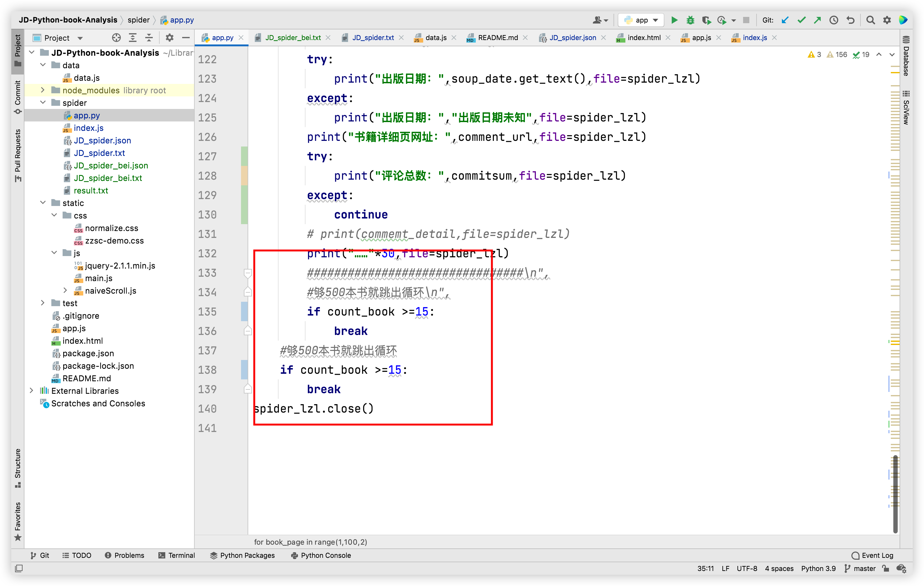Collapse the data folder
924x586 pixels.
coord(43,65)
